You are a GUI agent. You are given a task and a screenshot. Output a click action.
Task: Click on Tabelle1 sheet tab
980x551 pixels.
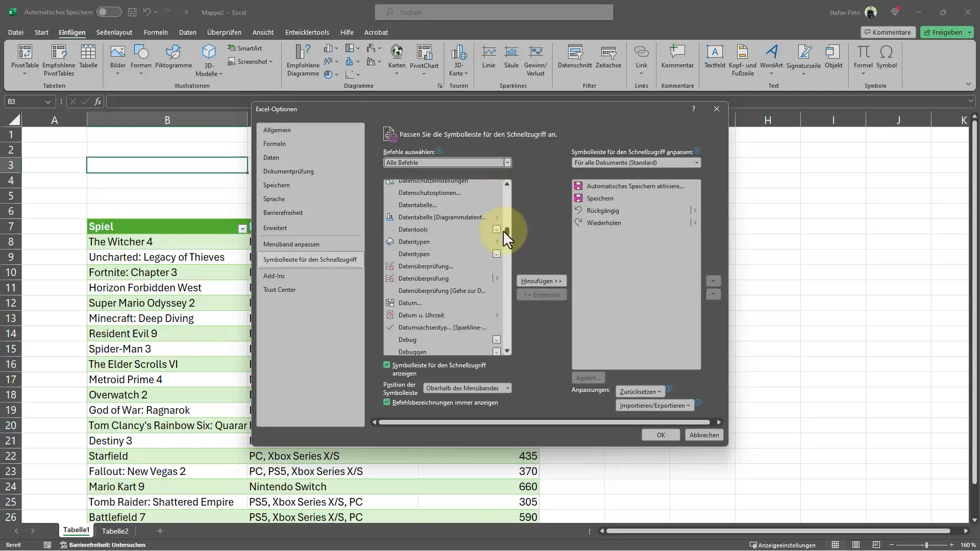76,531
